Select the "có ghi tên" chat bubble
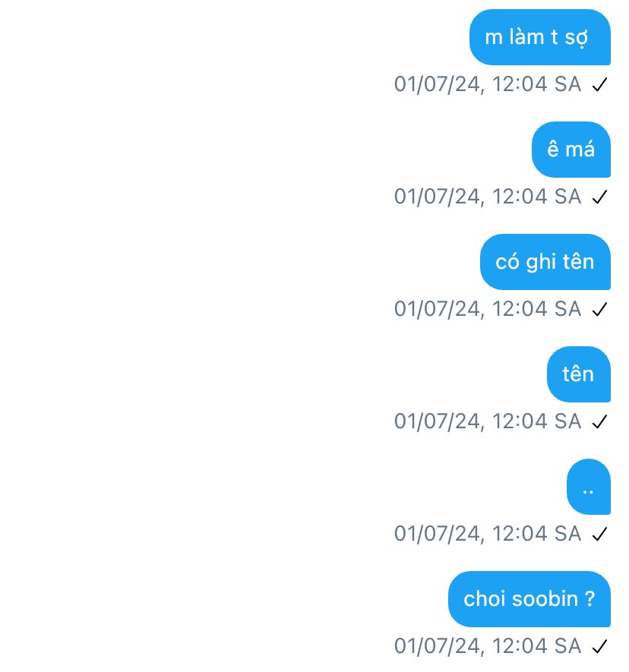 point(545,262)
